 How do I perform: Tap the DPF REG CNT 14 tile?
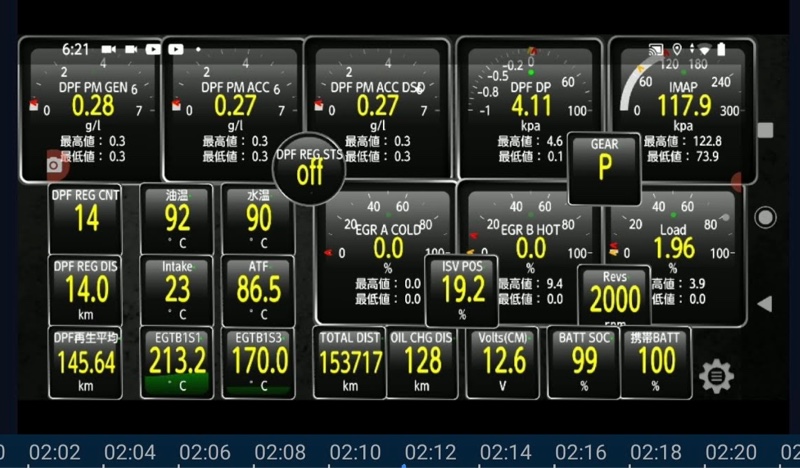tap(85, 219)
